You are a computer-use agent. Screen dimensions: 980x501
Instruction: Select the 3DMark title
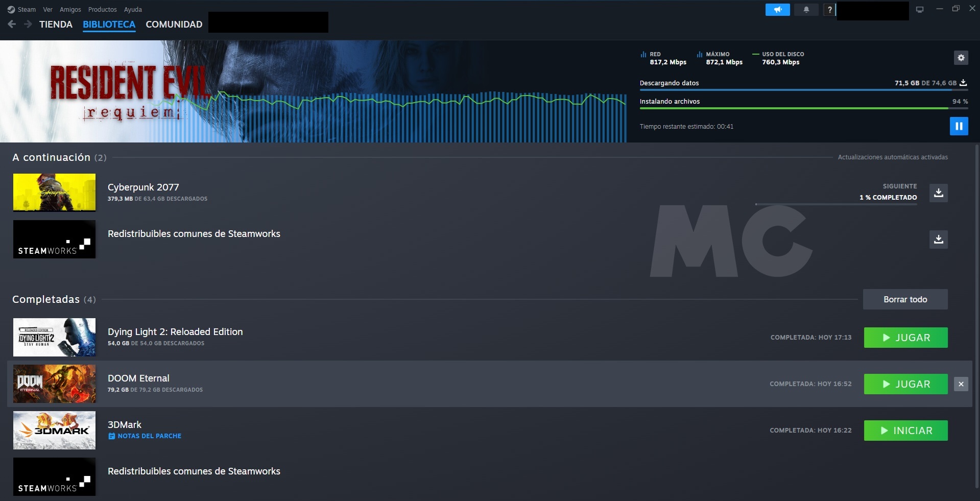tap(125, 425)
